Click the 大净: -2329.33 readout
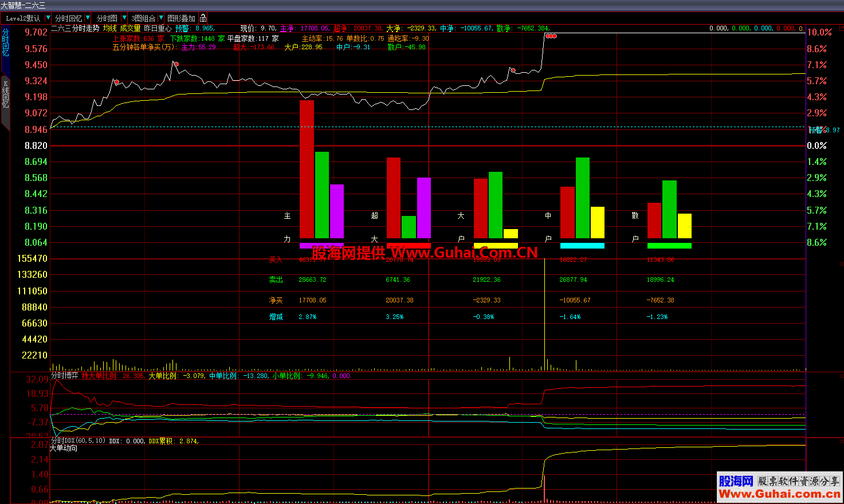 (x=411, y=28)
